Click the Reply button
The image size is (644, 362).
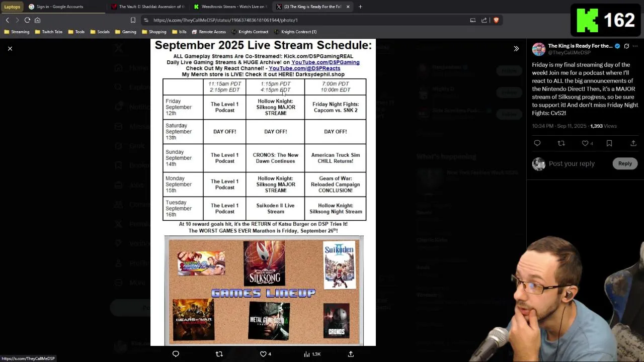tap(625, 163)
